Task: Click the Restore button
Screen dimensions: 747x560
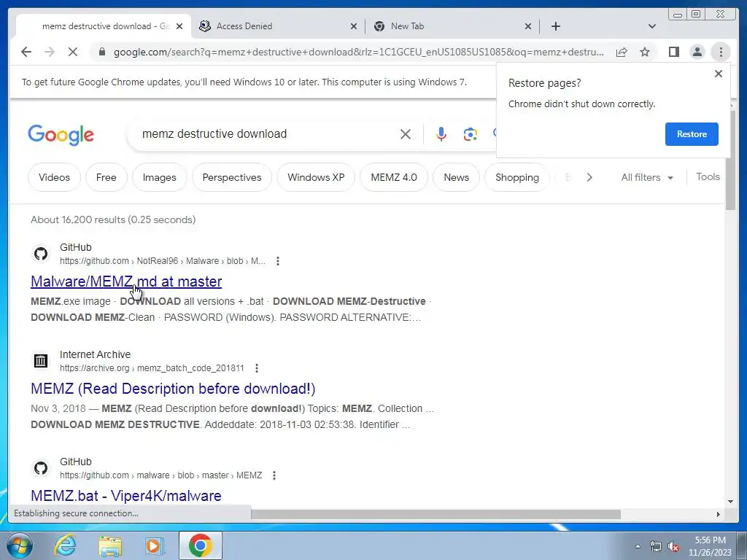Action: click(692, 134)
